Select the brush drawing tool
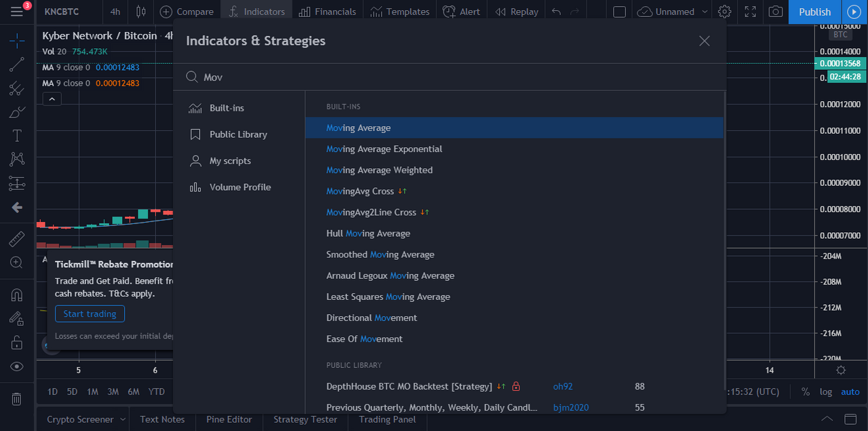 click(17, 112)
